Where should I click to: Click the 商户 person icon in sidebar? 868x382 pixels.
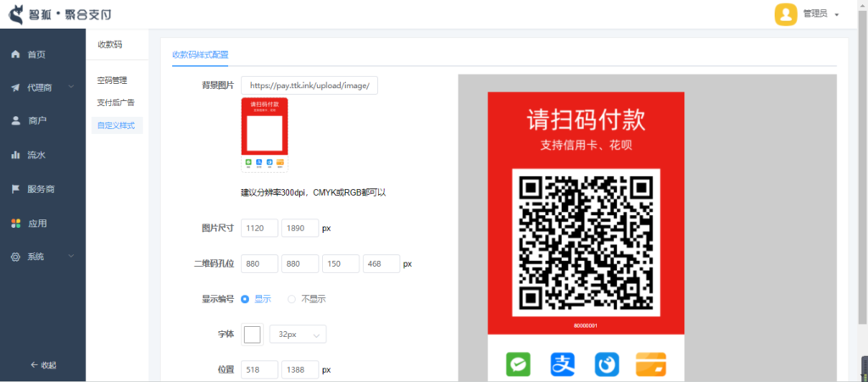click(15, 120)
